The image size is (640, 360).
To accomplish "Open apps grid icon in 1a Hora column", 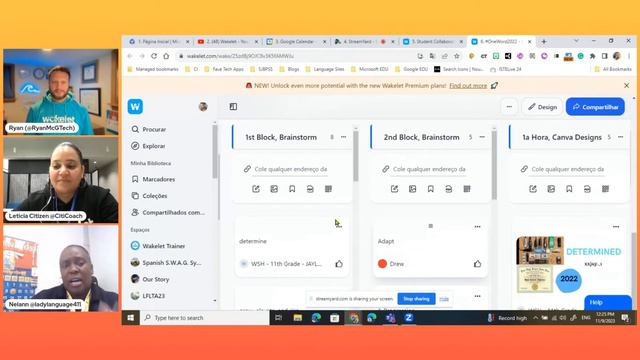I will tap(605, 189).
